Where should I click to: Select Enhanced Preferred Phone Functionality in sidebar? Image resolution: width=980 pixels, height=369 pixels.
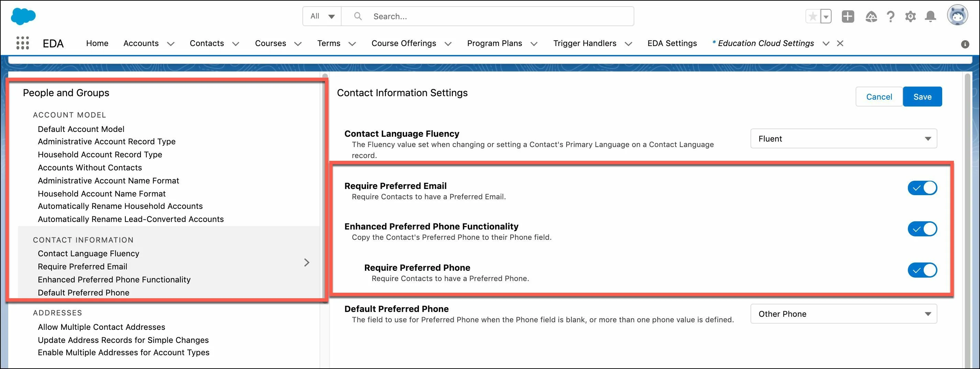click(x=114, y=280)
